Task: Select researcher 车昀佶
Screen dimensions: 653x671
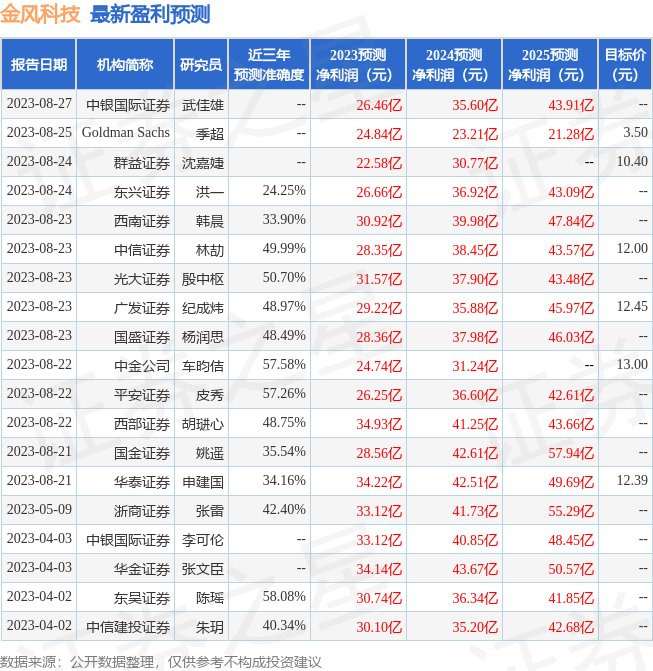Action: [x=203, y=366]
